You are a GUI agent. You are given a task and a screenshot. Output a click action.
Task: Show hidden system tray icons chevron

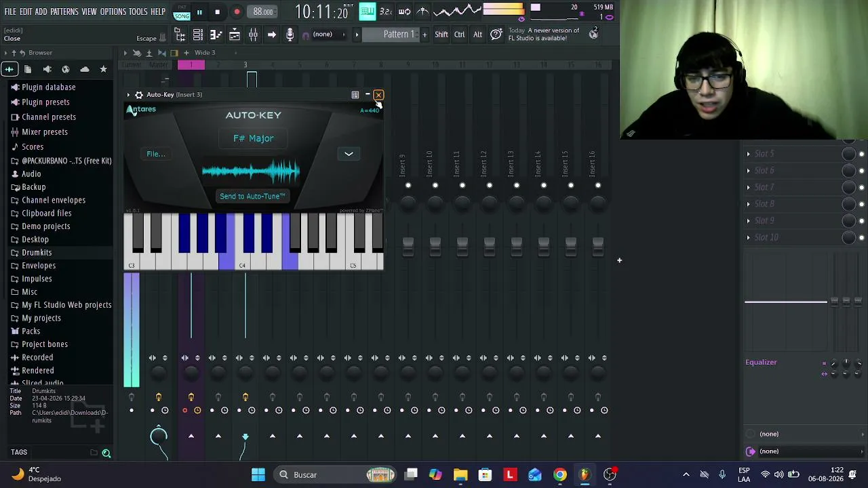(x=686, y=474)
